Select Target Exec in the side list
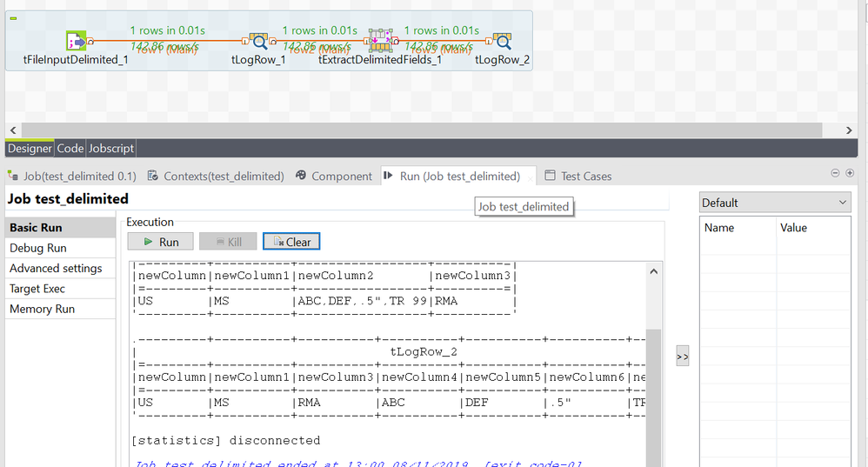Image resolution: width=868 pixels, height=467 pixels. pyautogui.click(x=60, y=289)
